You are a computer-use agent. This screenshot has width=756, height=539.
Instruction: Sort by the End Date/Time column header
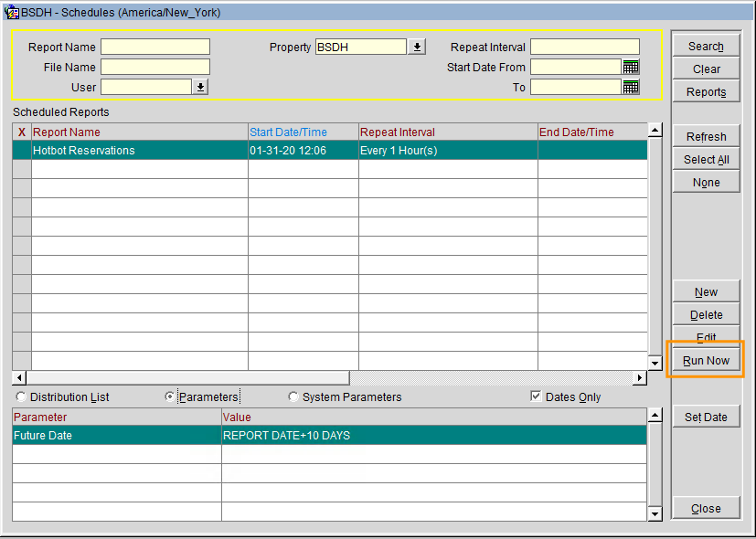click(592, 132)
